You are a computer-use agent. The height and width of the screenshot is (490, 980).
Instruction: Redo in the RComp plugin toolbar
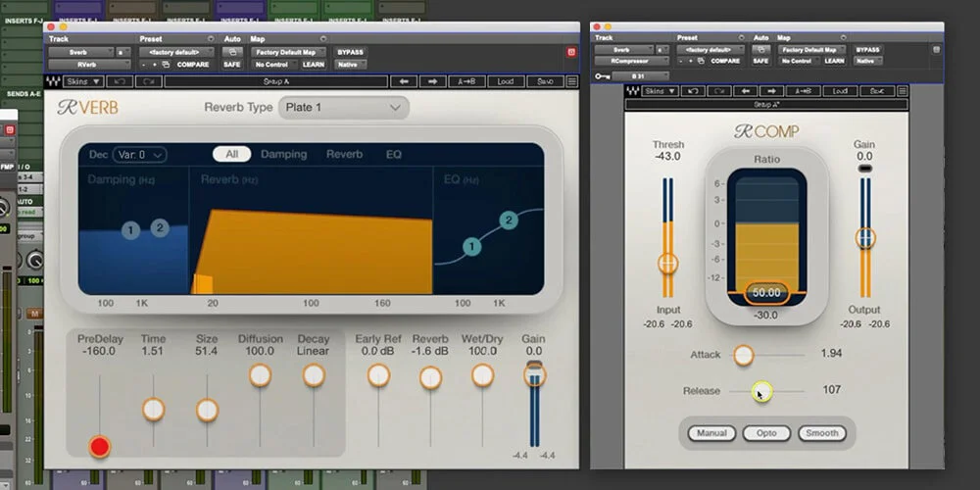(x=717, y=91)
